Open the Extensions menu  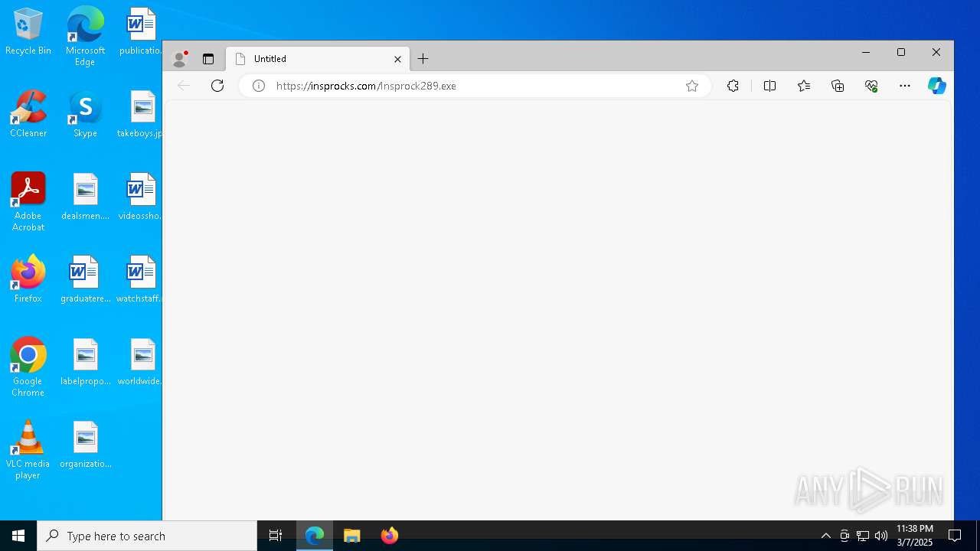click(733, 86)
